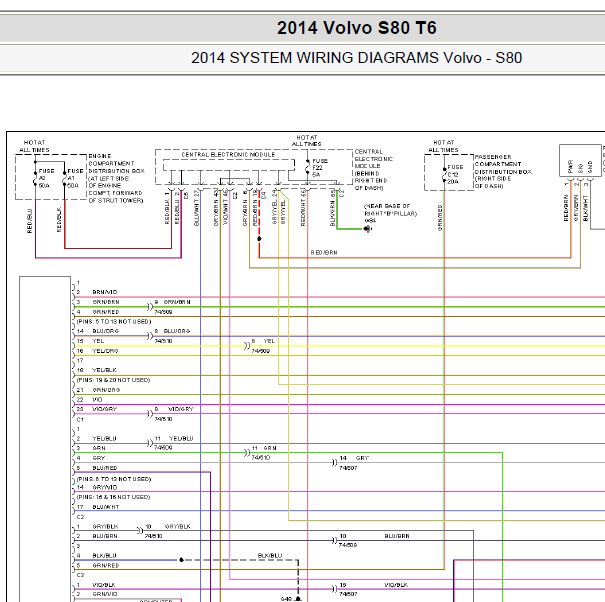Click the "11 GRN" splice connector label

pyautogui.click(x=264, y=448)
